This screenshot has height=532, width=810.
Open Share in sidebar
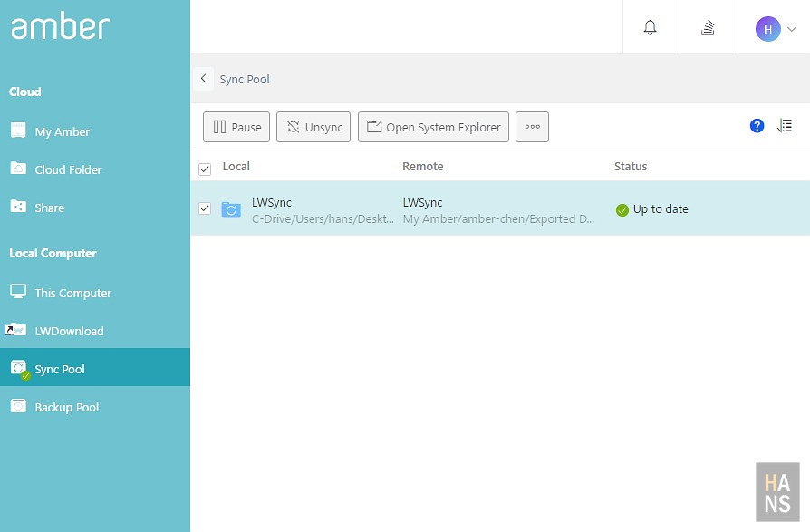95,208
